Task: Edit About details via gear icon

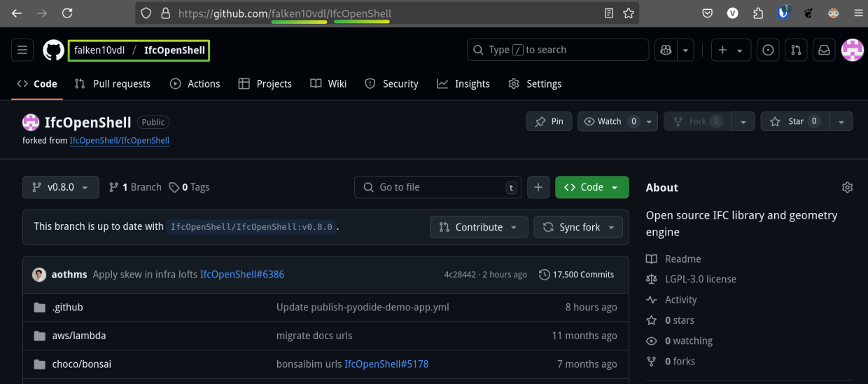Action: pyautogui.click(x=847, y=187)
